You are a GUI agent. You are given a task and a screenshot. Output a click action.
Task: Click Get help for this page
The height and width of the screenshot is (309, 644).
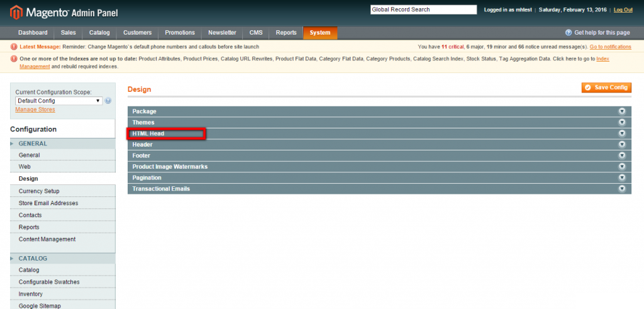tap(602, 33)
